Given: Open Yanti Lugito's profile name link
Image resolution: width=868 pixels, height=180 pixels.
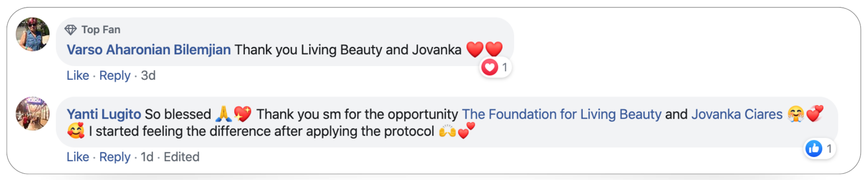Looking at the screenshot, I should (104, 114).
